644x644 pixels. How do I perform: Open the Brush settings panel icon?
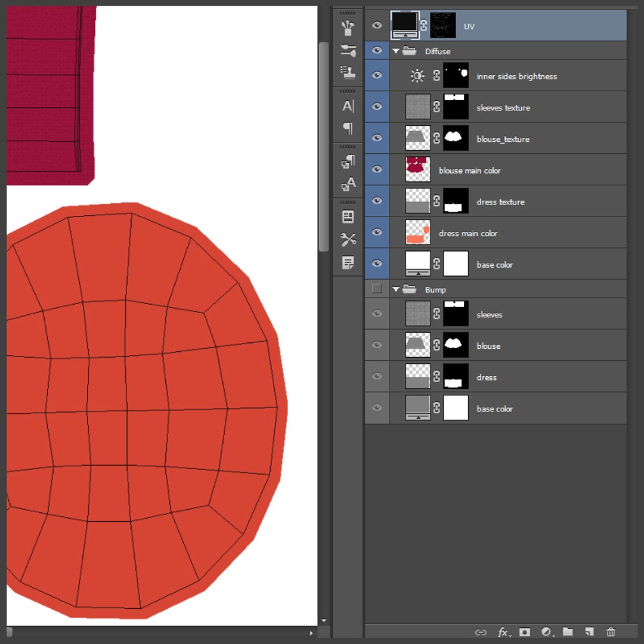[x=348, y=51]
